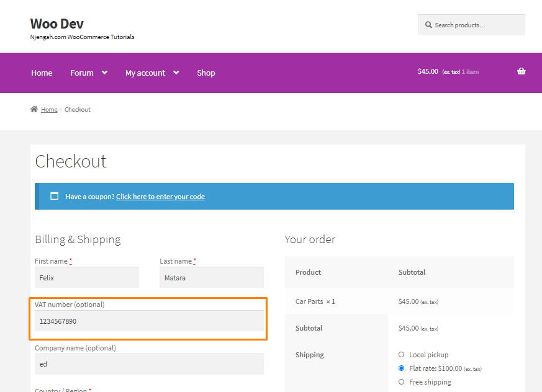
Task: Click the $45.00 cart total link
Action: (x=428, y=71)
